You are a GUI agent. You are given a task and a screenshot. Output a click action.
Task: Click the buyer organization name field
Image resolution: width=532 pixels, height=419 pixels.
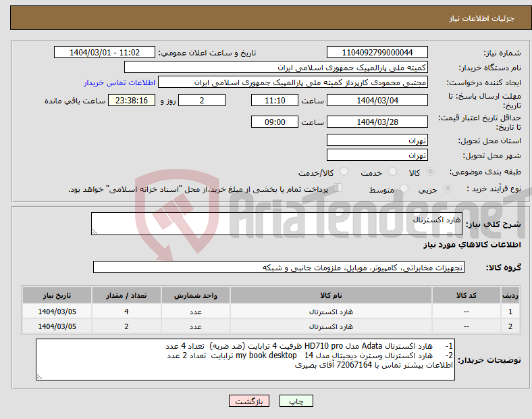click(x=276, y=67)
